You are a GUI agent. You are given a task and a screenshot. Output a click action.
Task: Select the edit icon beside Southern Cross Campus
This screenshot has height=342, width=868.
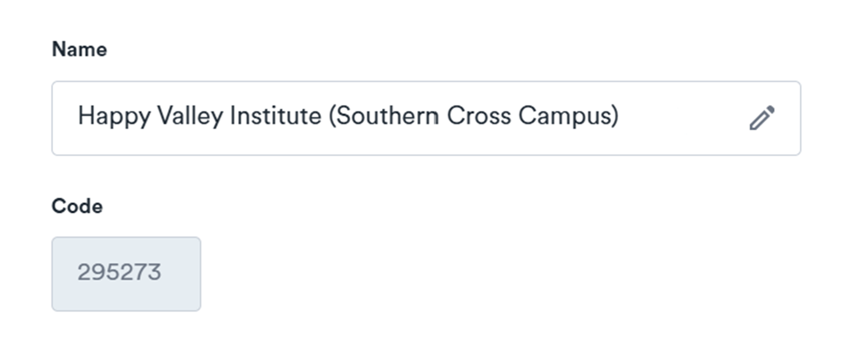(x=761, y=118)
